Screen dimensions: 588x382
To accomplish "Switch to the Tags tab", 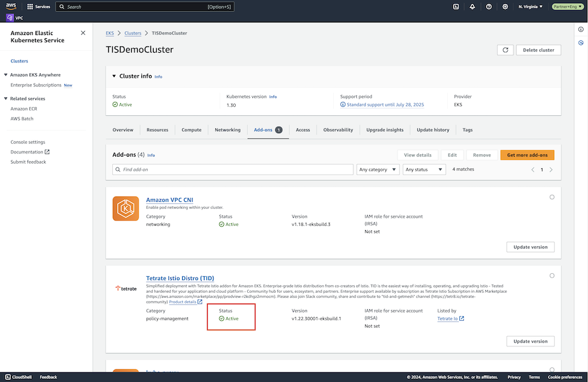I will tap(468, 130).
